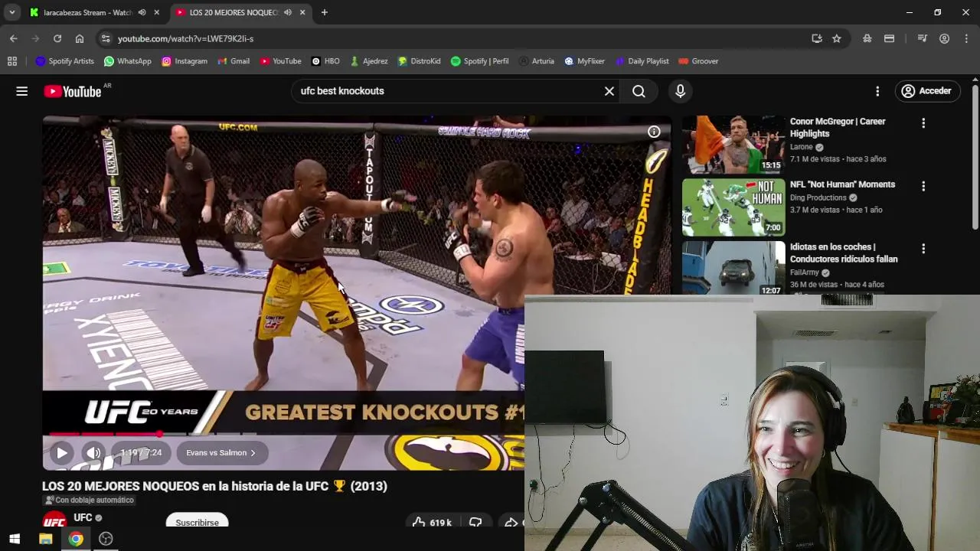Open the HBO bookmark

coord(325,61)
